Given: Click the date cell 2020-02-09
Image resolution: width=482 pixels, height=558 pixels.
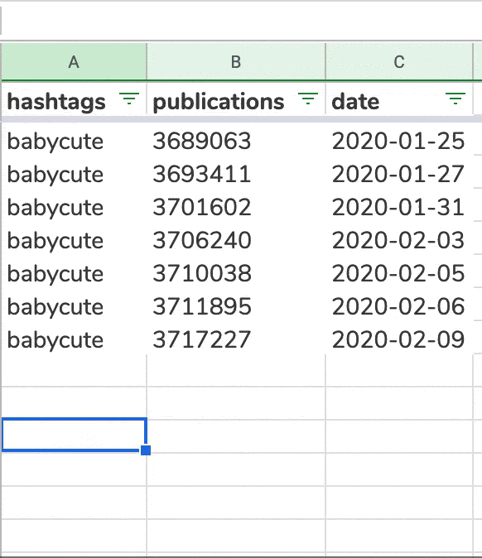Looking at the screenshot, I should point(399,339).
